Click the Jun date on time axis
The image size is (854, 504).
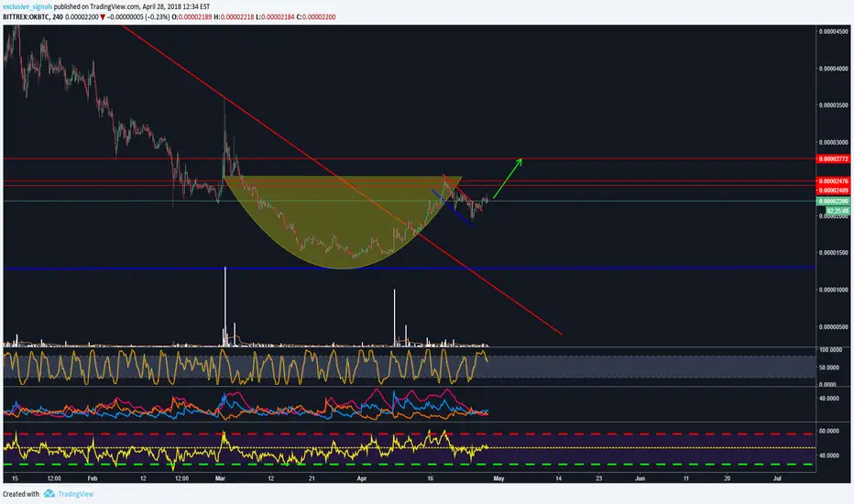pos(640,478)
